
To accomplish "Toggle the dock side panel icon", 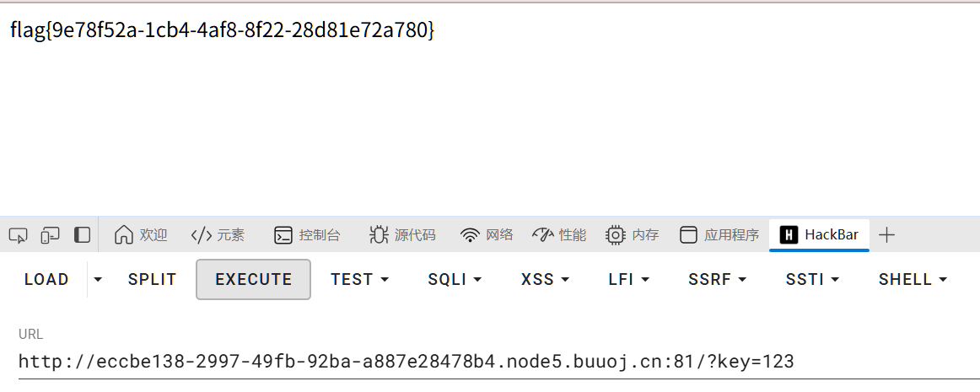I will (82, 235).
